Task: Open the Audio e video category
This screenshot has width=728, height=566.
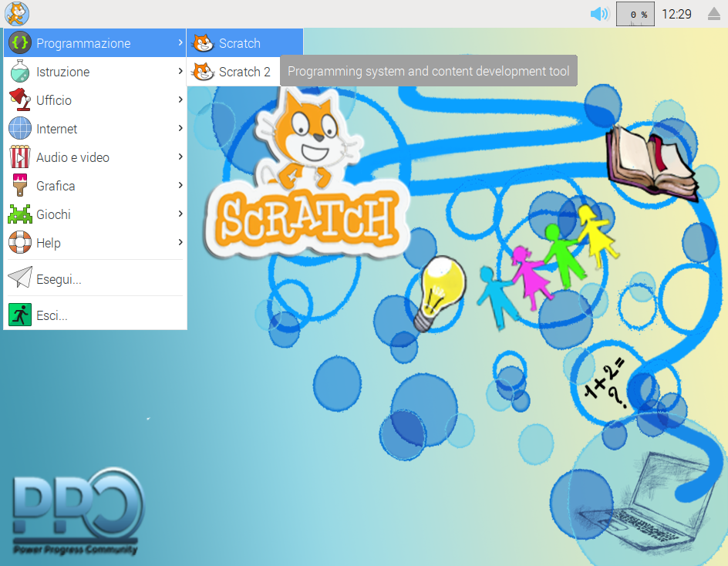Action: click(x=95, y=157)
